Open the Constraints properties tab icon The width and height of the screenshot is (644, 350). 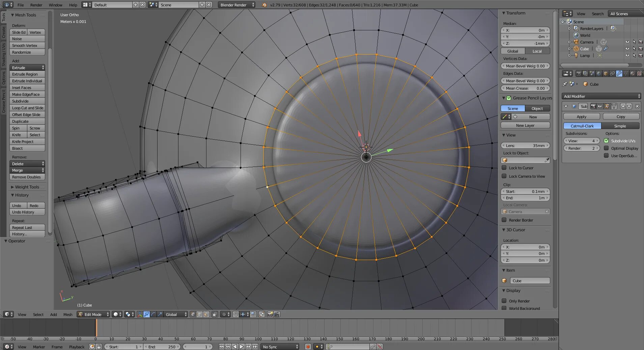(612, 74)
